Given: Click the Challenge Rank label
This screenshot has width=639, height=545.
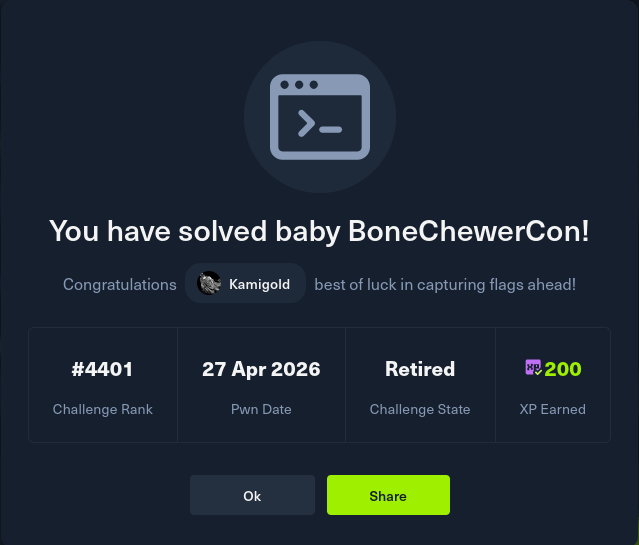Looking at the screenshot, I should pyautogui.click(x=102, y=409).
